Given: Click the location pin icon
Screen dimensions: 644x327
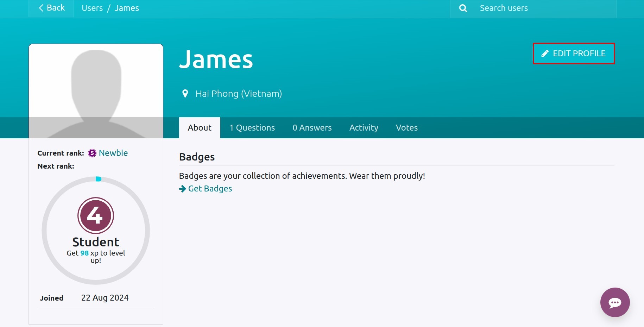Looking at the screenshot, I should (185, 94).
